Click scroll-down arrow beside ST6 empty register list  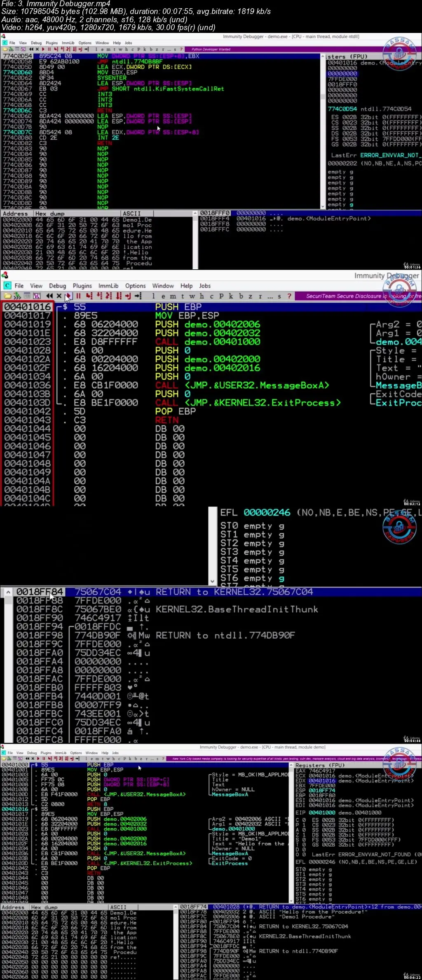(x=213, y=581)
